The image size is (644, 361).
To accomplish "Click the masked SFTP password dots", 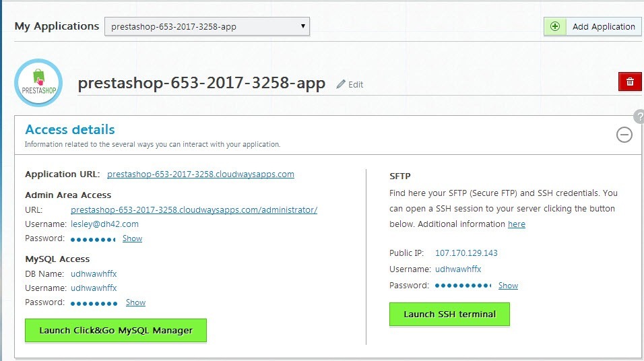I will click(463, 286).
